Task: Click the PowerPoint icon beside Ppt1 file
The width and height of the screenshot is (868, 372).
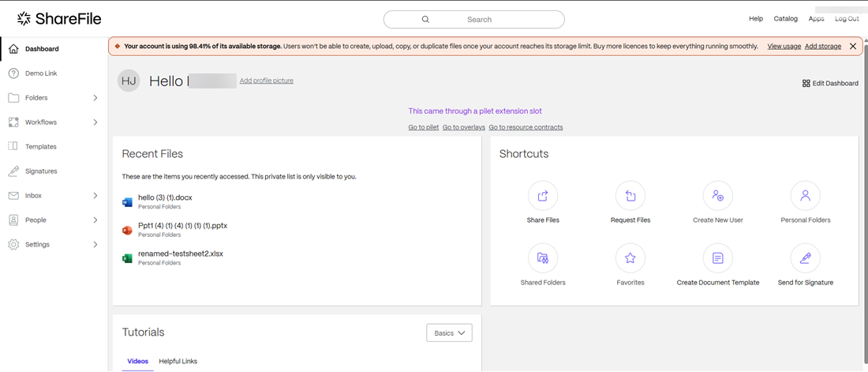Action: (127, 230)
